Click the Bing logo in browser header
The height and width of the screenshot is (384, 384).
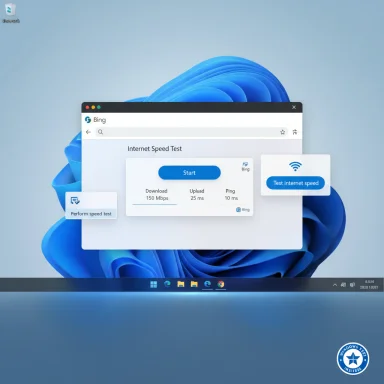pos(95,120)
